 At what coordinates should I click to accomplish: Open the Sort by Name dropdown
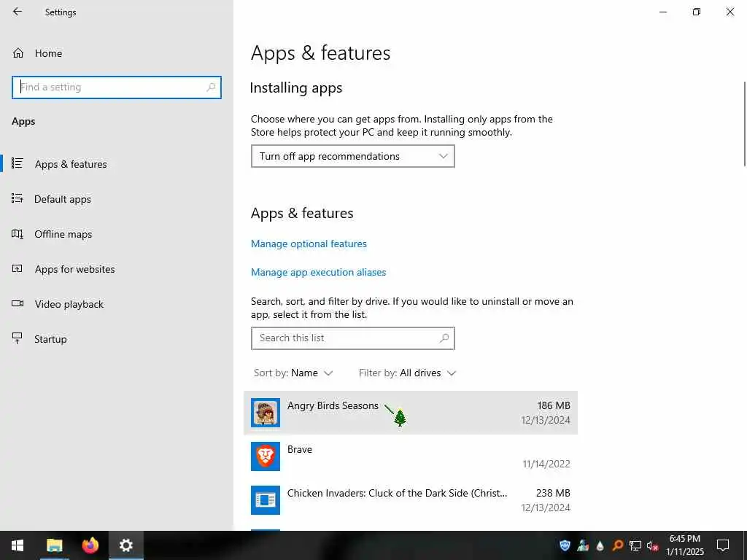click(x=293, y=373)
